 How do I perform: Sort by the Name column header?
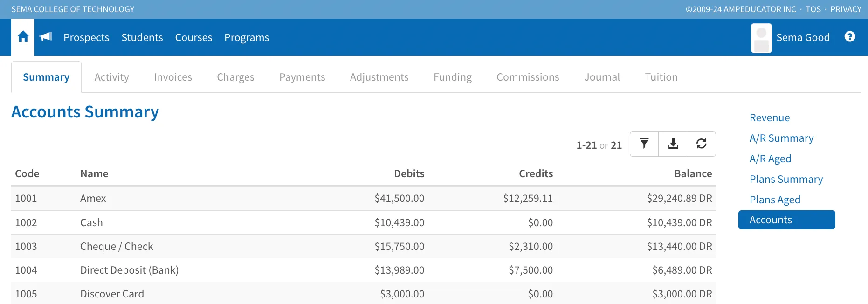[94, 173]
